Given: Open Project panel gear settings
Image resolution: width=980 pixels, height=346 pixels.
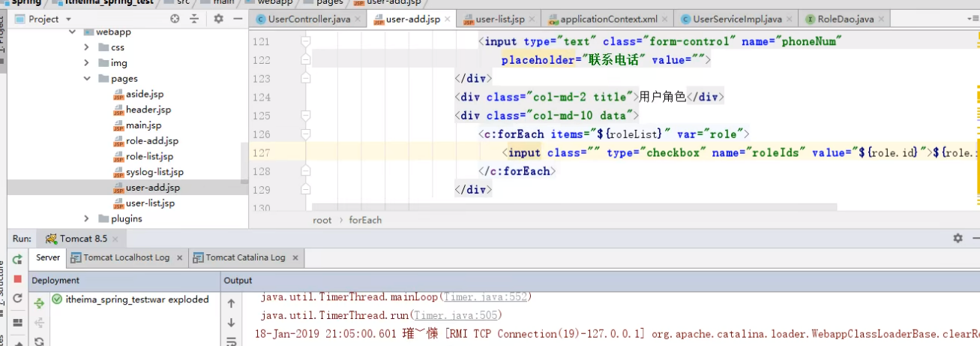Looking at the screenshot, I should pyautogui.click(x=218, y=19).
